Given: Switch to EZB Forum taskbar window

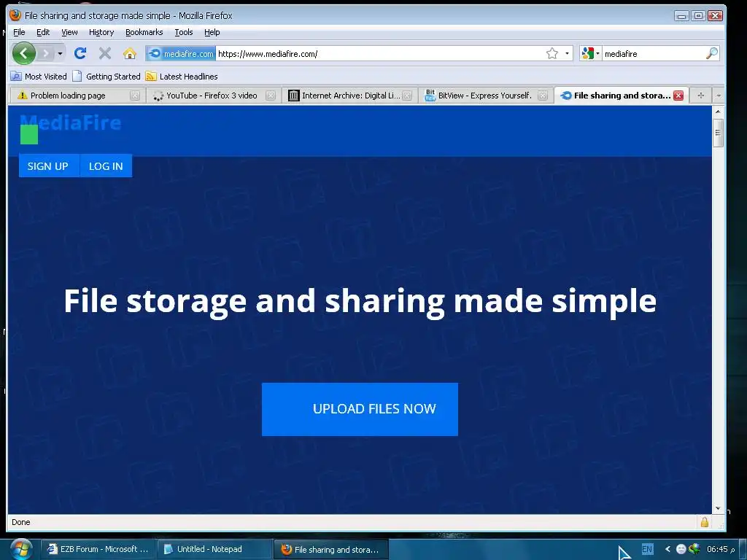Looking at the screenshot, I should click(98, 549).
